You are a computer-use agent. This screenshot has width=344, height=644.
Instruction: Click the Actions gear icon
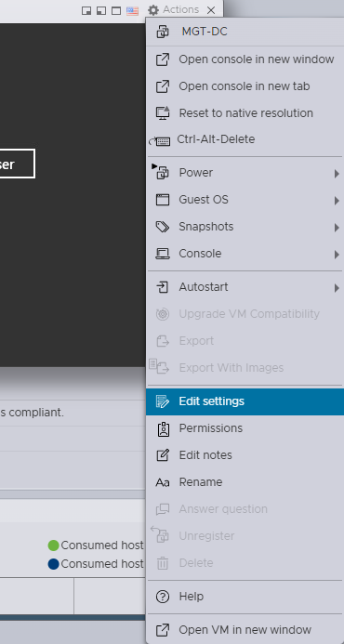[153, 10]
